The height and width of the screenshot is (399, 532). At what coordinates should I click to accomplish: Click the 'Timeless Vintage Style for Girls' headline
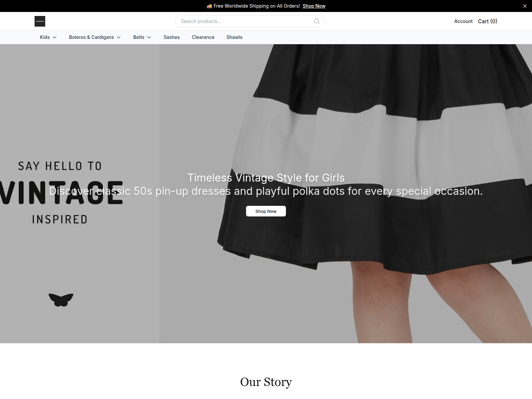pos(266,178)
